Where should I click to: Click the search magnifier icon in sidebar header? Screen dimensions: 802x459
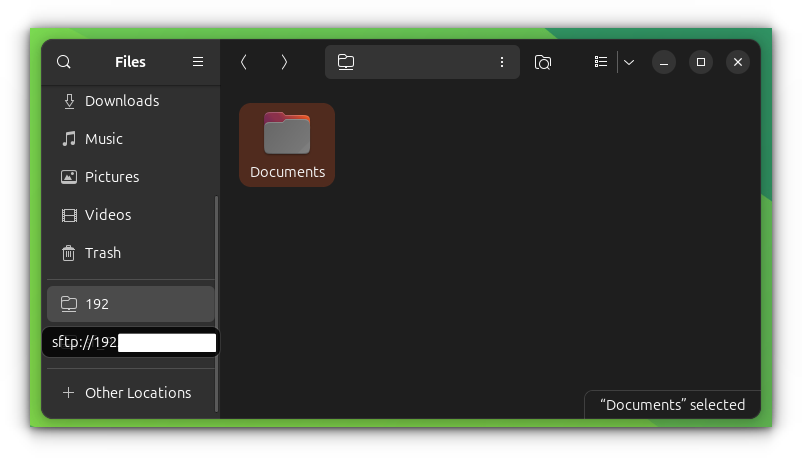[64, 62]
